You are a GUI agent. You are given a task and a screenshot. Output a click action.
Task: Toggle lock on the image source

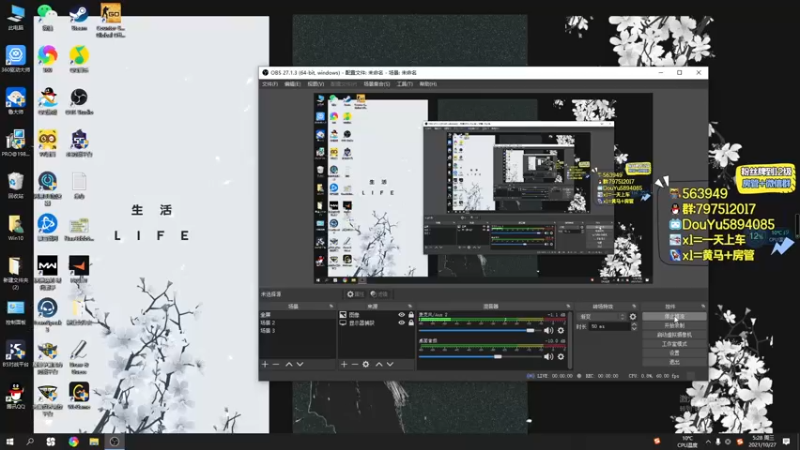411,315
